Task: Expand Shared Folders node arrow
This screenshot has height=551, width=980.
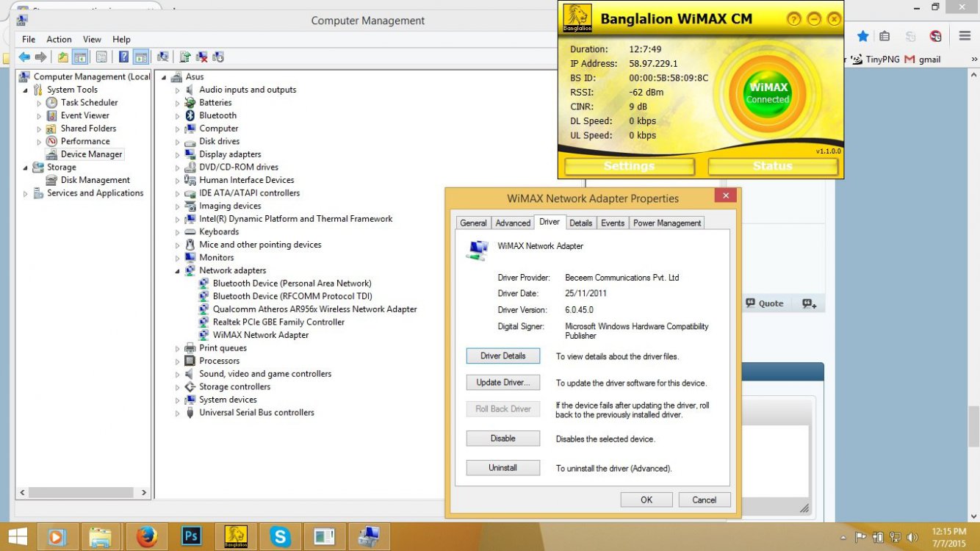Action: pos(40,129)
